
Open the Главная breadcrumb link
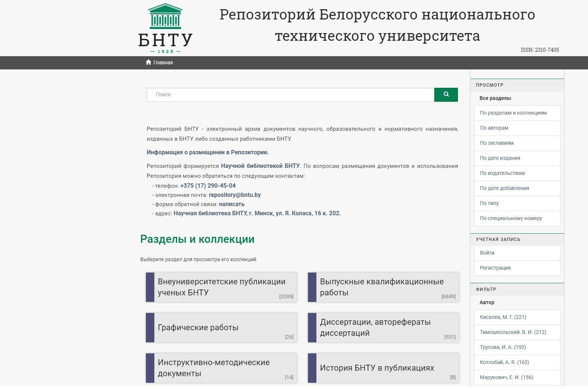click(163, 62)
